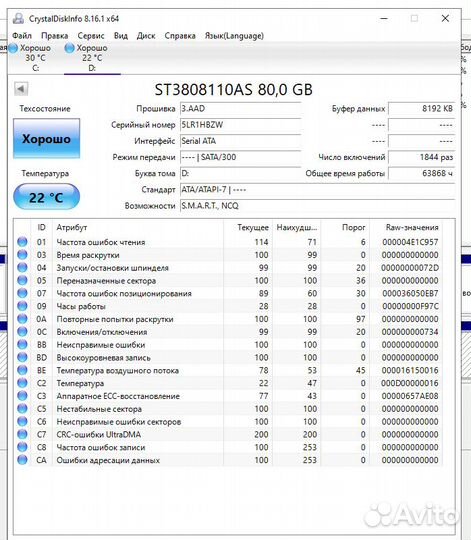
Task: Select the row Температура воздушного потока
Action: (228, 370)
